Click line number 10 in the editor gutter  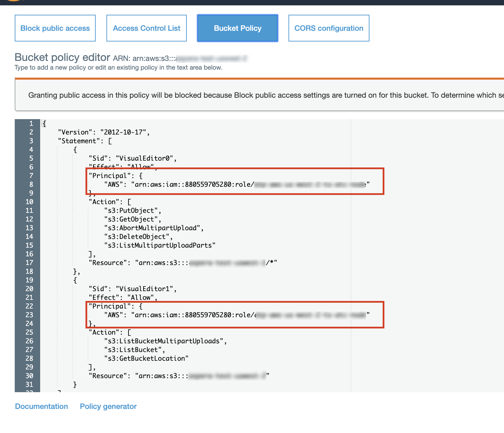(29, 202)
